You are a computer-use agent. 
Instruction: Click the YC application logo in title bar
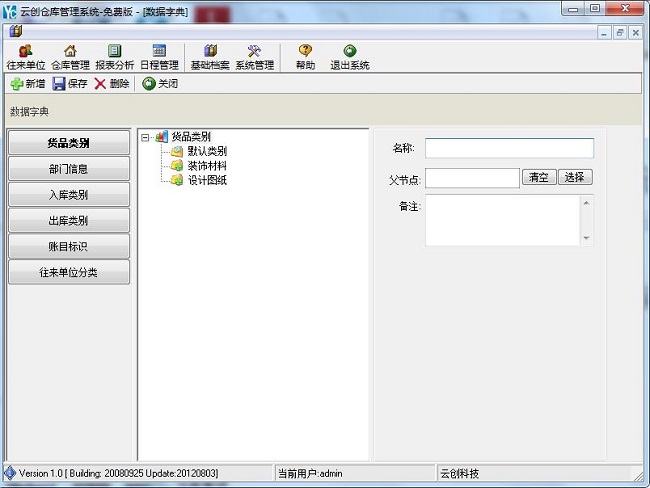(10, 12)
